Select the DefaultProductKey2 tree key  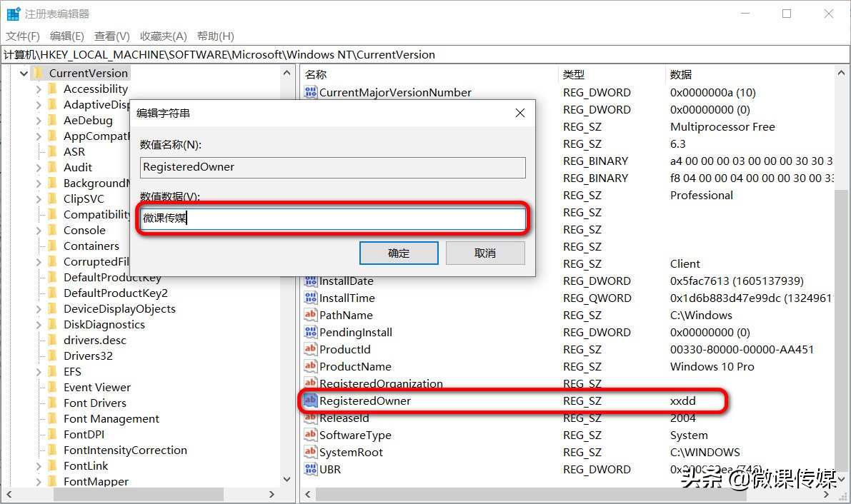(x=116, y=293)
